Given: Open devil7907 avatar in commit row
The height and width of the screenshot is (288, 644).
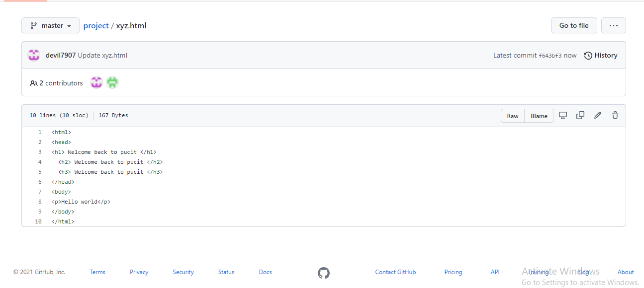Looking at the screenshot, I should pos(34,55).
